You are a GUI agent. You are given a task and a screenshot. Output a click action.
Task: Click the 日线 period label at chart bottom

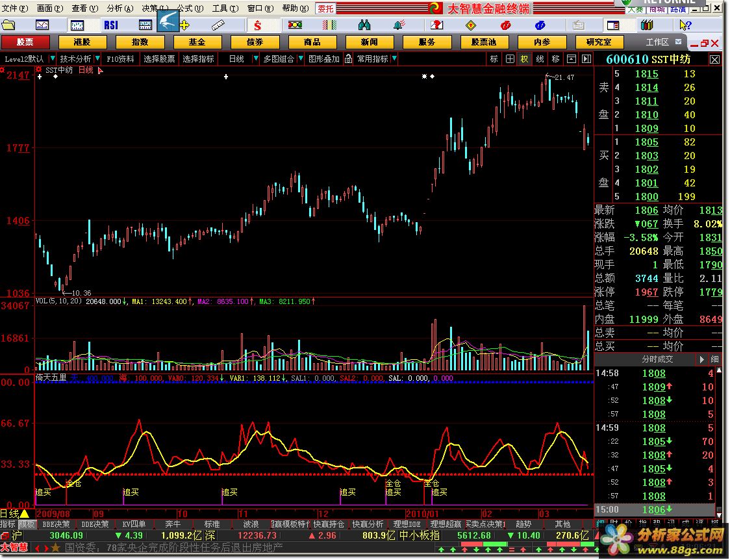[x=10, y=514]
